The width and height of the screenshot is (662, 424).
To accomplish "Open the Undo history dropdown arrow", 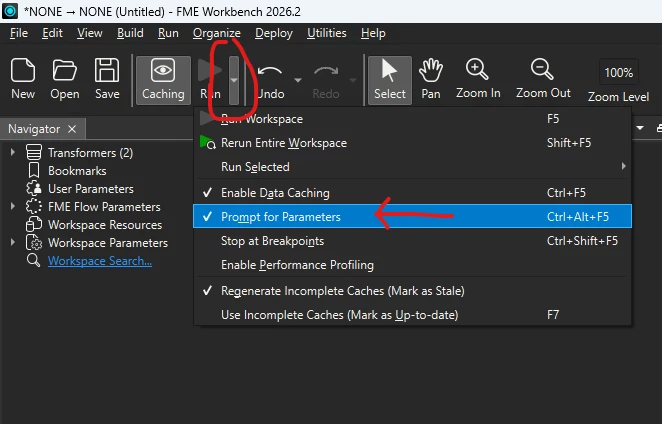I will [298, 80].
